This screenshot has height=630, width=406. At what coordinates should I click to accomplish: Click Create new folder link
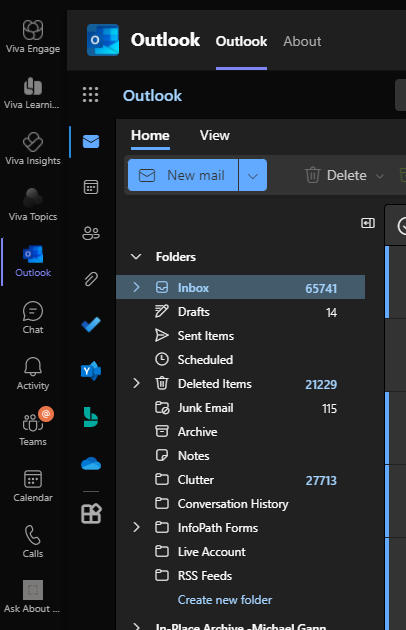tap(225, 600)
